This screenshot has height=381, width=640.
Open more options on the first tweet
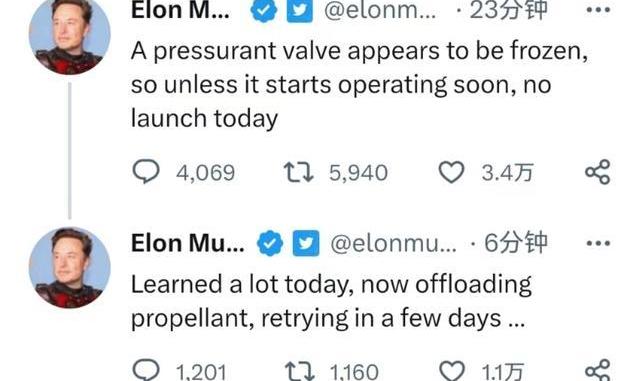coord(598,10)
